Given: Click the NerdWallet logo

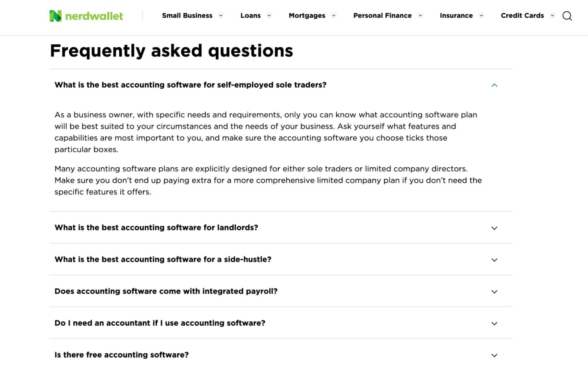Looking at the screenshot, I should [x=86, y=16].
